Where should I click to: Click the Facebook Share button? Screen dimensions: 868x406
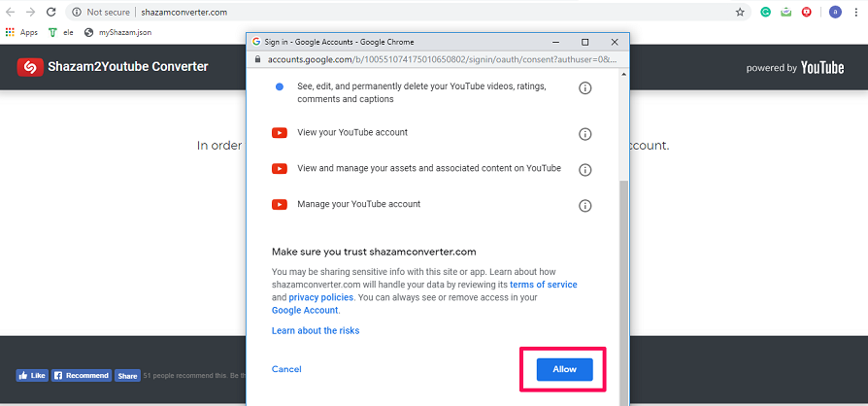127,376
